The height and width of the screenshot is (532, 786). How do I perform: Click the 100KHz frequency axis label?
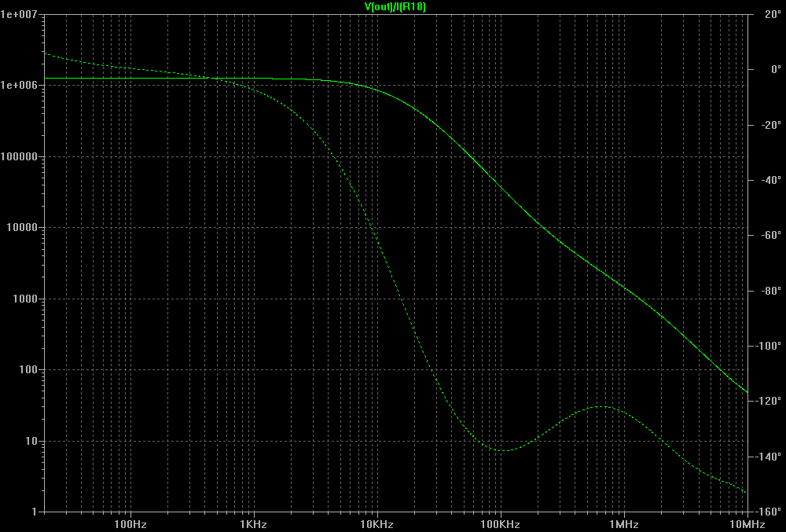500,524
